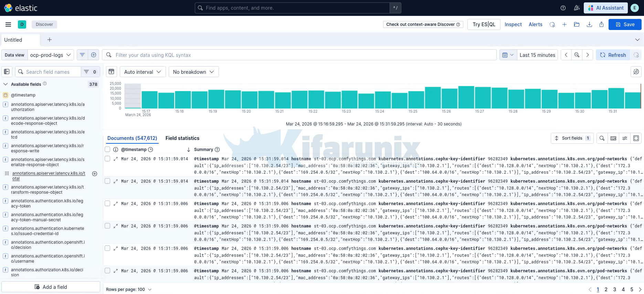Open the field type filter dropdown
The width and height of the screenshot is (644, 294).
click(x=91, y=72)
